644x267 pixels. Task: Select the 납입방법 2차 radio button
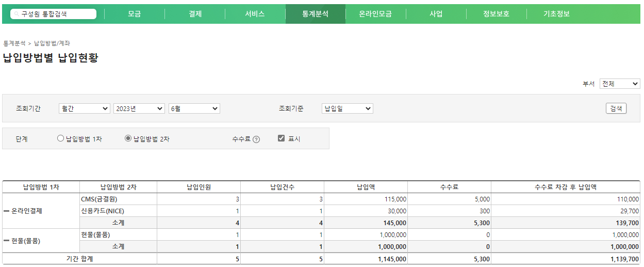(128, 138)
